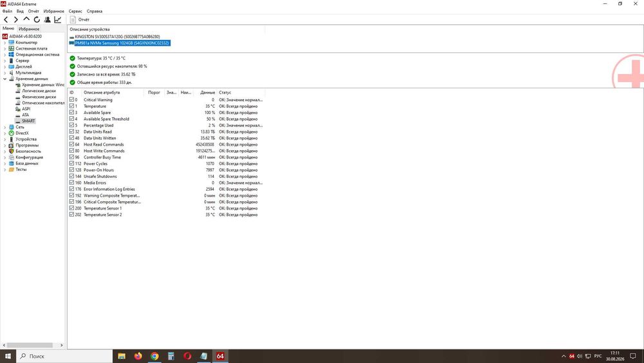Expand the Мультимедиа tree node
Screen dimensions: 644x363
5,73
